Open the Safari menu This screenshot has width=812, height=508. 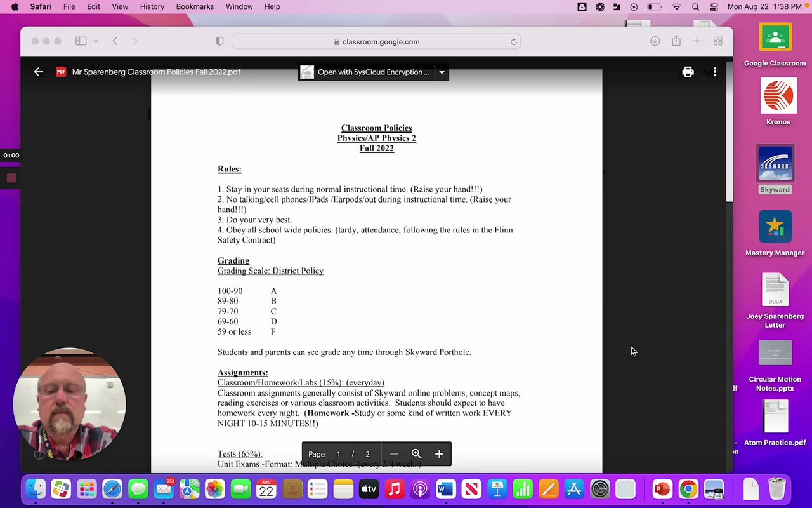(x=41, y=6)
